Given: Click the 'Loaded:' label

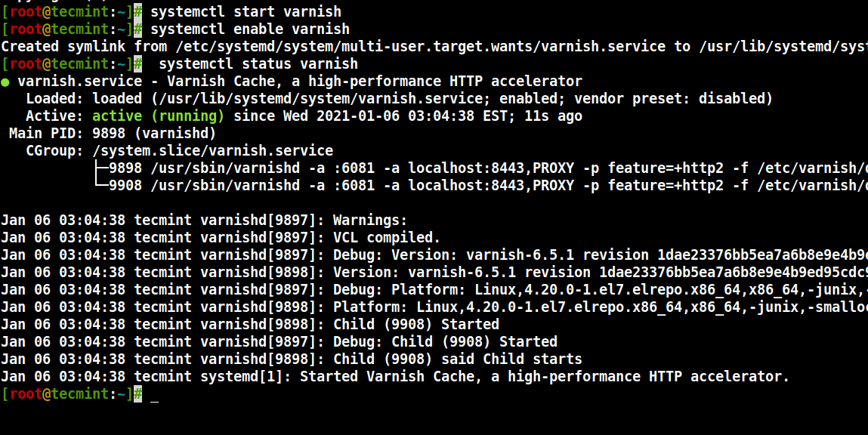Looking at the screenshot, I should (x=55, y=99).
